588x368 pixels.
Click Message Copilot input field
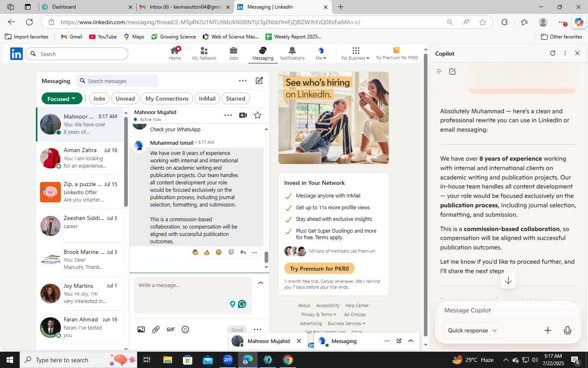click(x=508, y=310)
